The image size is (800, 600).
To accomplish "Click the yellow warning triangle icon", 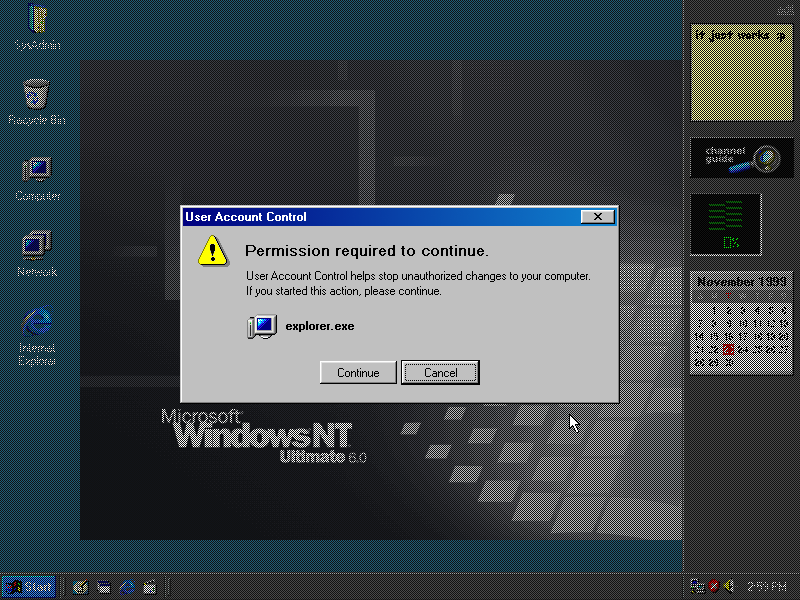I will [213, 251].
